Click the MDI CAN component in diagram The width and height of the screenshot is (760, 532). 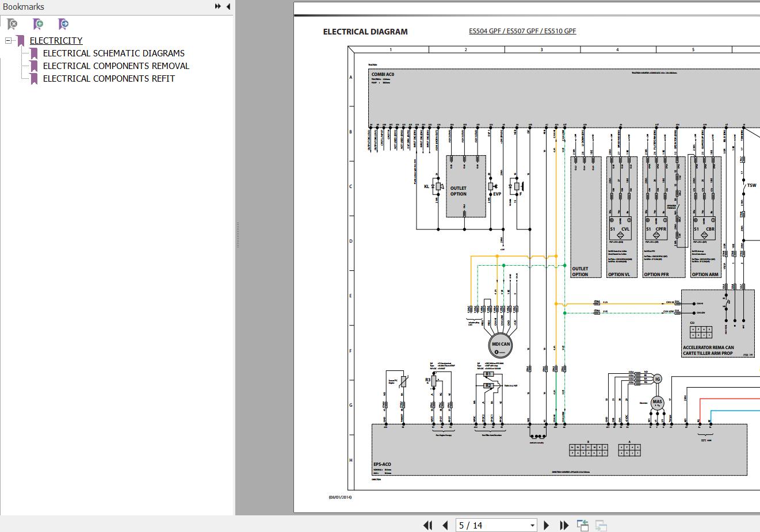(500, 344)
